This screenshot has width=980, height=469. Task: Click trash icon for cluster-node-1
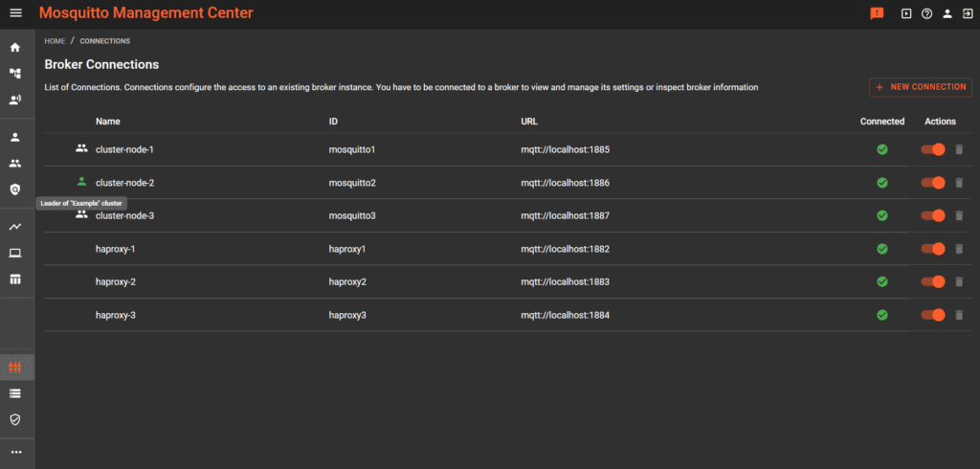pyautogui.click(x=960, y=149)
